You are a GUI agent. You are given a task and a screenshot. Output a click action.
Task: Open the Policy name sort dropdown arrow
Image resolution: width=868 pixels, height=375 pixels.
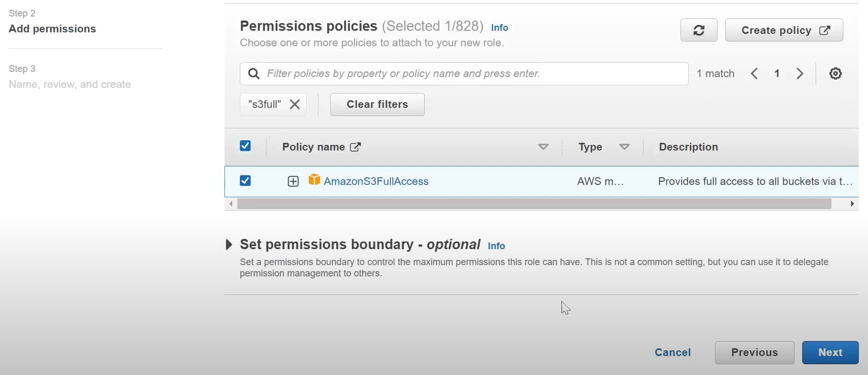543,147
